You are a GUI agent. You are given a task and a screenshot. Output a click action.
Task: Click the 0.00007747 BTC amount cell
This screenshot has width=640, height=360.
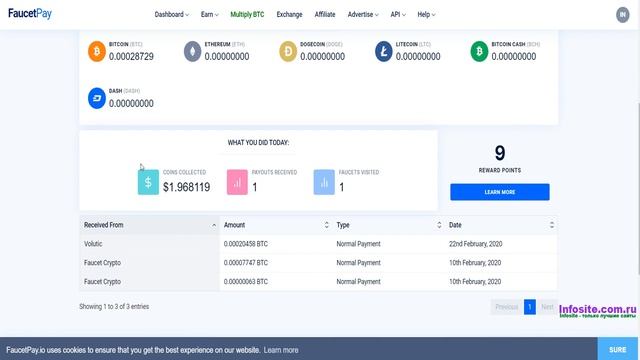point(246,262)
